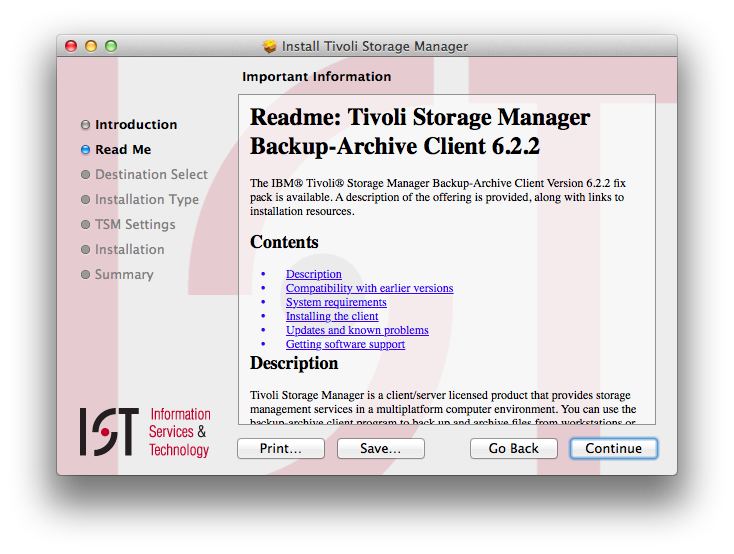
Task: Click the package icon in title bar
Action: pyautogui.click(x=270, y=46)
